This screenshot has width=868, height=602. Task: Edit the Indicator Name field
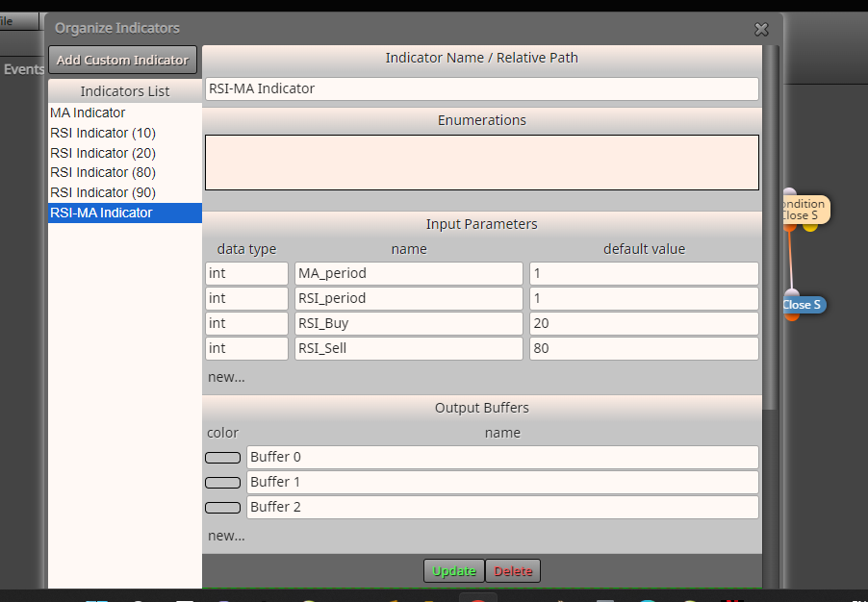(x=481, y=88)
